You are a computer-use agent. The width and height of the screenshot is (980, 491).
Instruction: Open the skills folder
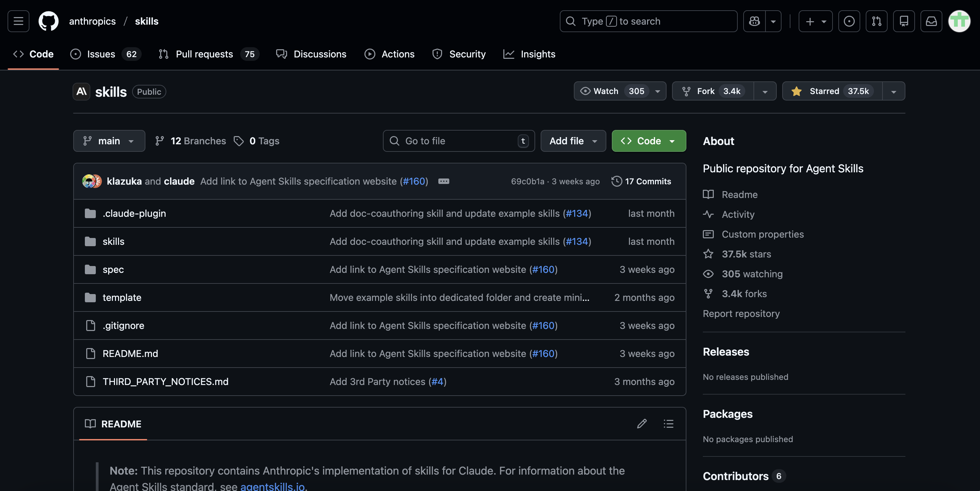(x=113, y=242)
